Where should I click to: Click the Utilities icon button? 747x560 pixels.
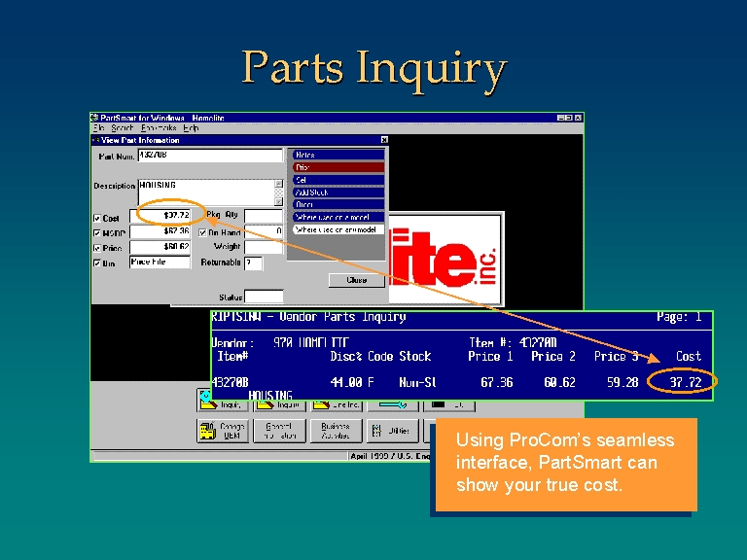tap(393, 431)
